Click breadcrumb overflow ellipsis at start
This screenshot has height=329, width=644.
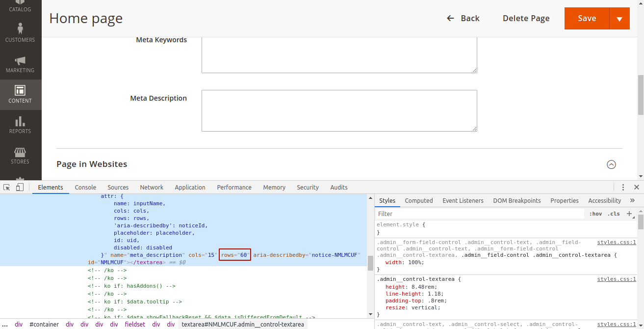[x=5, y=324]
